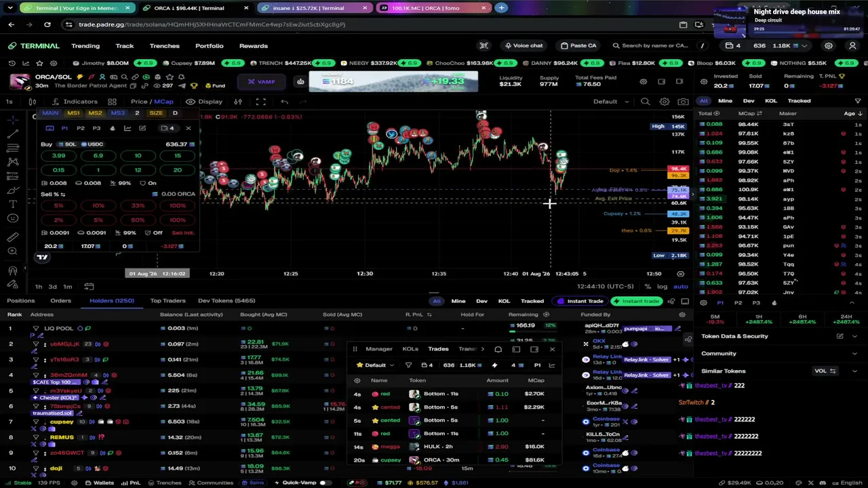The height and width of the screenshot is (488, 868).
Task: Take a chart snapshot with camera icon
Action: [x=683, y=102]
